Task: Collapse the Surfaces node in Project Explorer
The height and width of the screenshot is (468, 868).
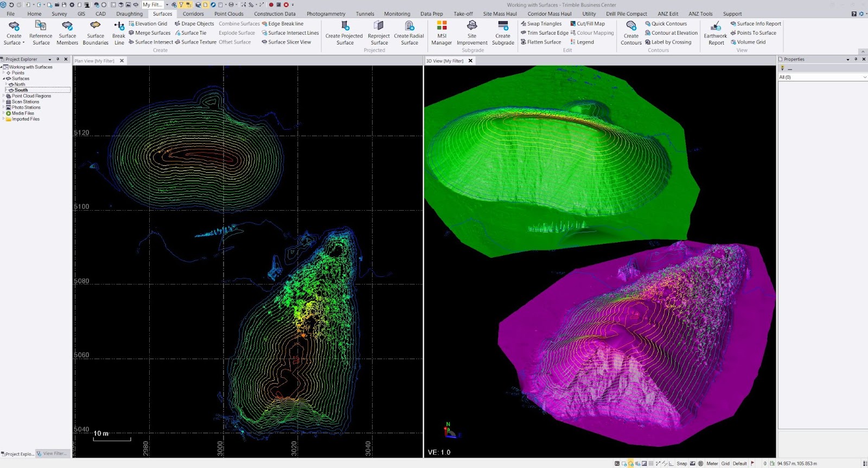Action: pos(4,79)
